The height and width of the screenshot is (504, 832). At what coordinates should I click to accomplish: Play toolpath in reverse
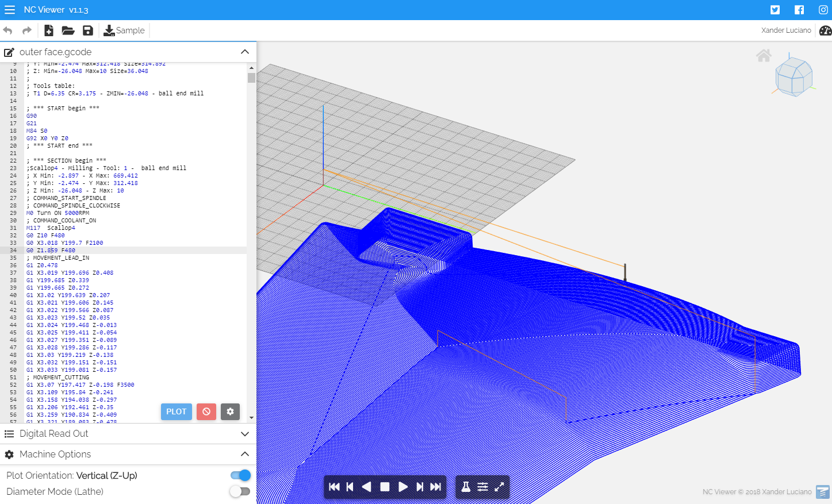point(366,487)
